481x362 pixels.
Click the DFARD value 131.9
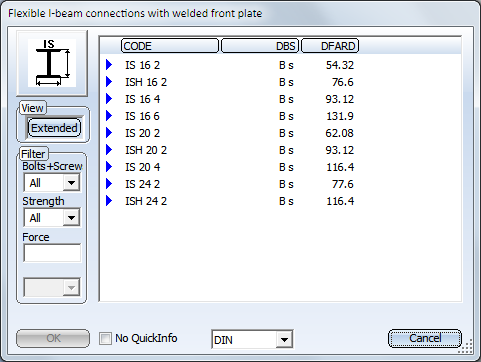pyautogui.click(x=340, y=116)
